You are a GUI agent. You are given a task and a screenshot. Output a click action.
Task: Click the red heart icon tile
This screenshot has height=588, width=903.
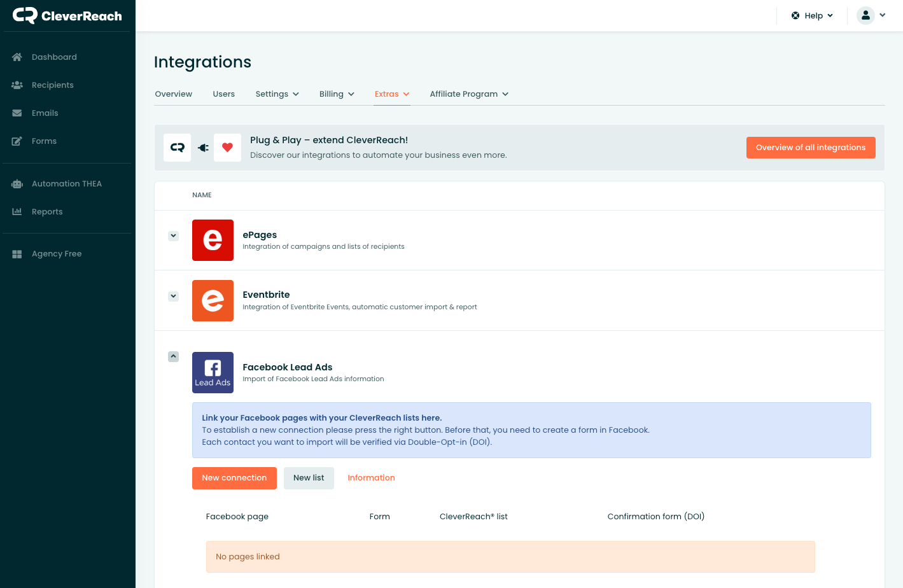tap(227, 148)
